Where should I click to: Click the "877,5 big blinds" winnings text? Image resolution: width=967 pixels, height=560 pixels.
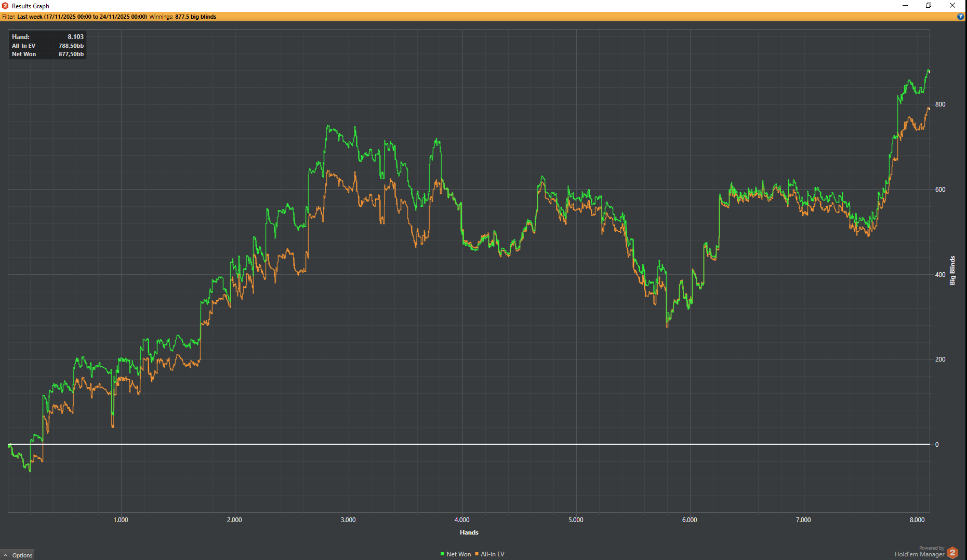[x=195, y=17]
